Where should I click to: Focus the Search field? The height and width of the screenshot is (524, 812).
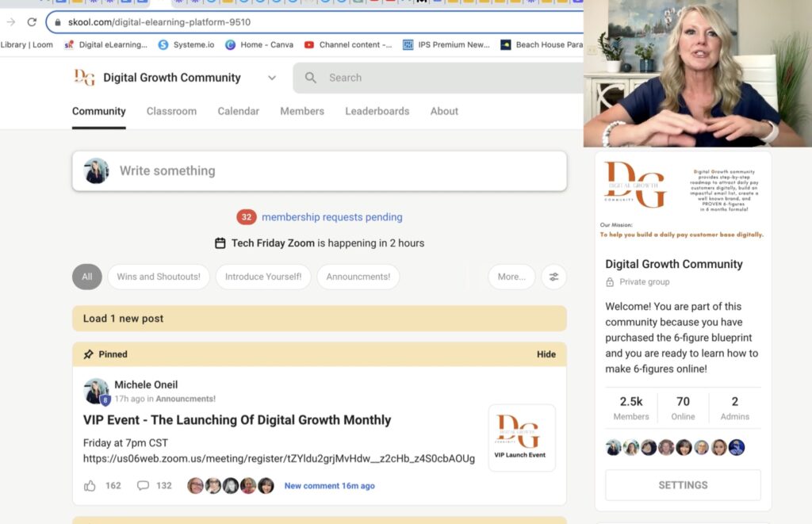tap(438, 78)
